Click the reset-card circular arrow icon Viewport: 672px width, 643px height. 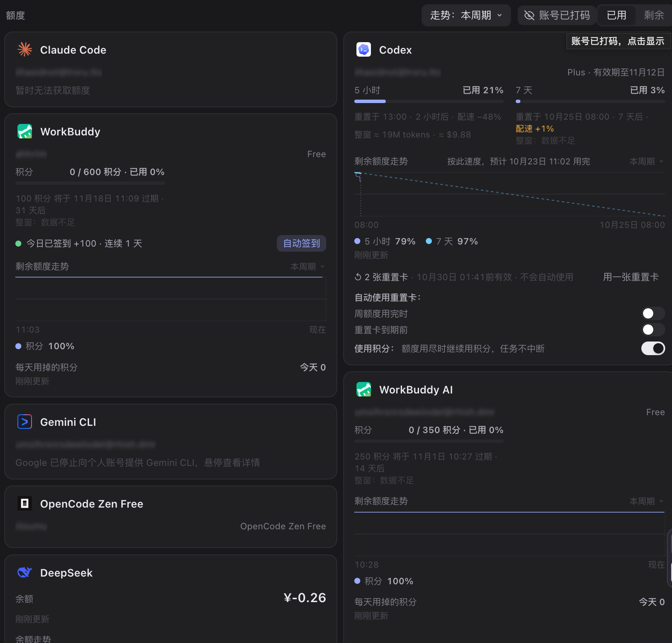pos(358,277)
